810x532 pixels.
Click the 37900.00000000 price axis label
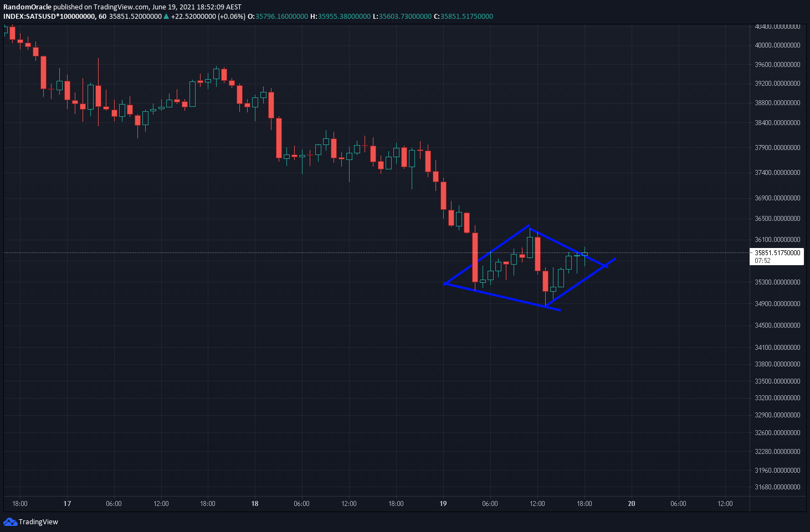[x=777, y=148]
